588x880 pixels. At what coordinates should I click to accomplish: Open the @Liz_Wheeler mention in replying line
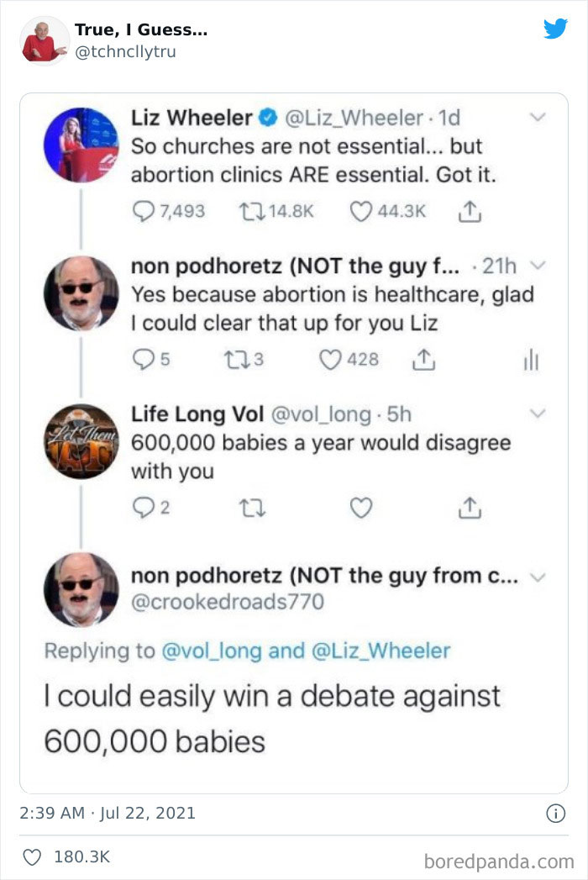[x=381, y=651]
